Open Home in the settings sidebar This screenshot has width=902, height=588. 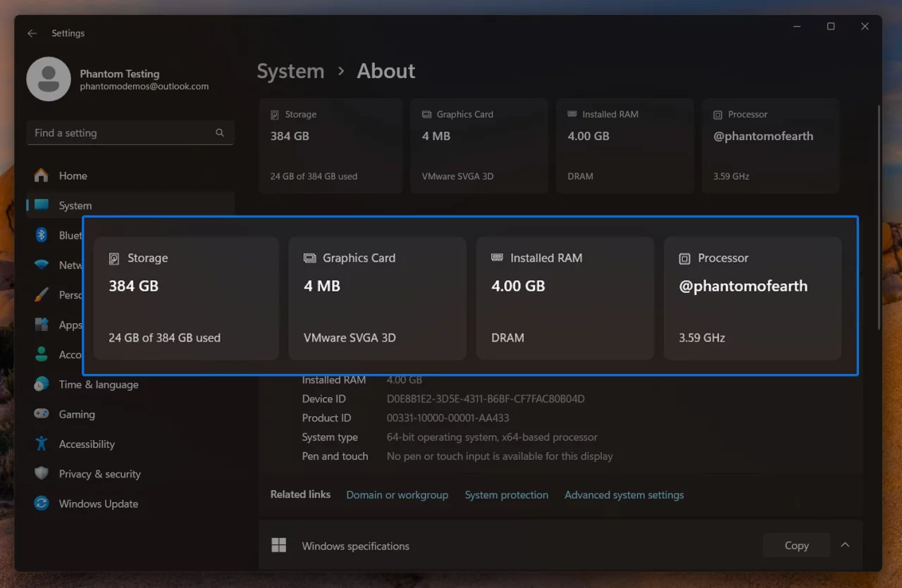tap(130, 176)
